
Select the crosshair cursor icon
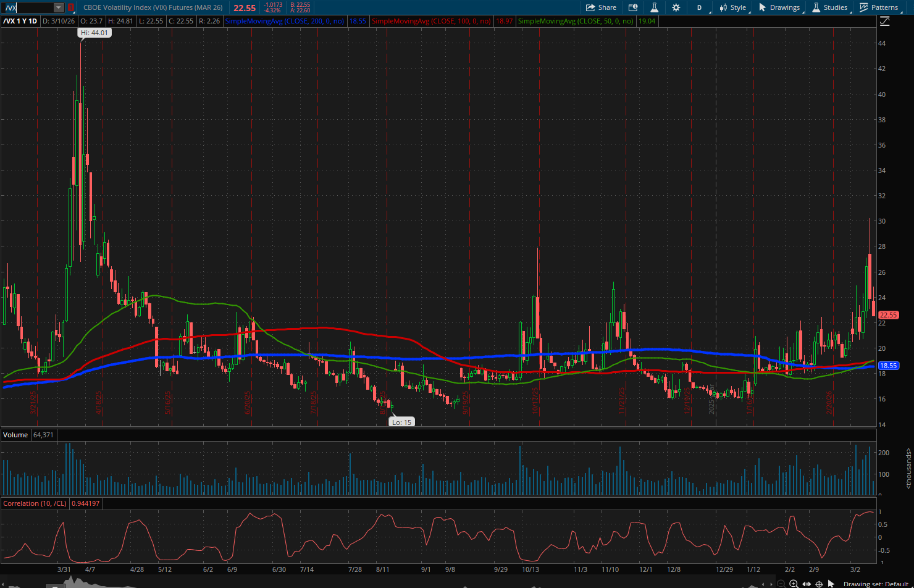(x=820, y=584)
